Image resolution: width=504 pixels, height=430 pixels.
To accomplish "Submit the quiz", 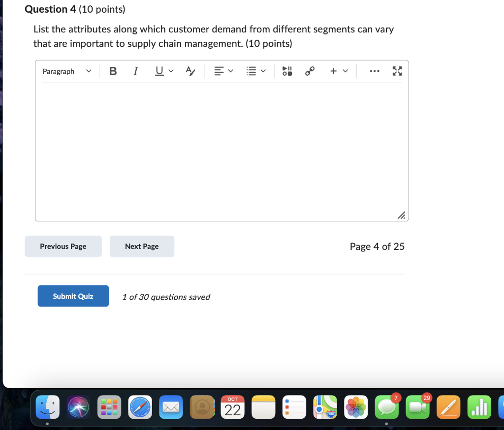I will coord(73,296).
